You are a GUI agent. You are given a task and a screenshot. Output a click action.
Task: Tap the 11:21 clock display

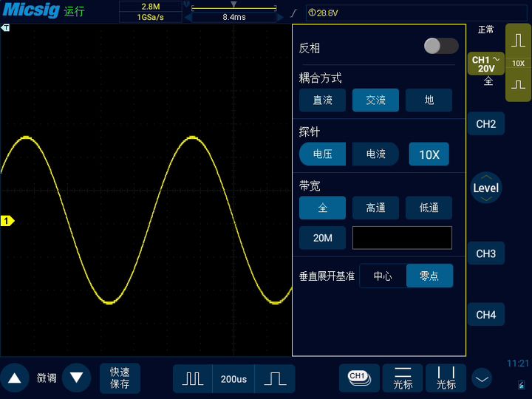pyautogui.click(x=518, y=364)
